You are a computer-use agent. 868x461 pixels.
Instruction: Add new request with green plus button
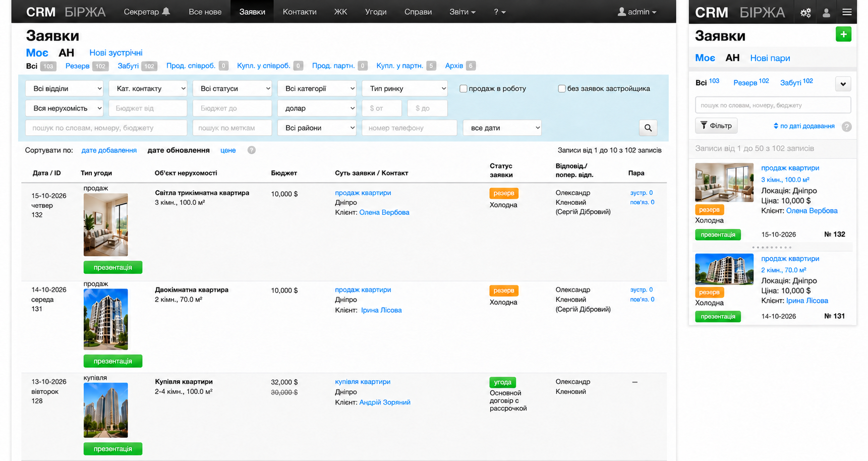843,34
